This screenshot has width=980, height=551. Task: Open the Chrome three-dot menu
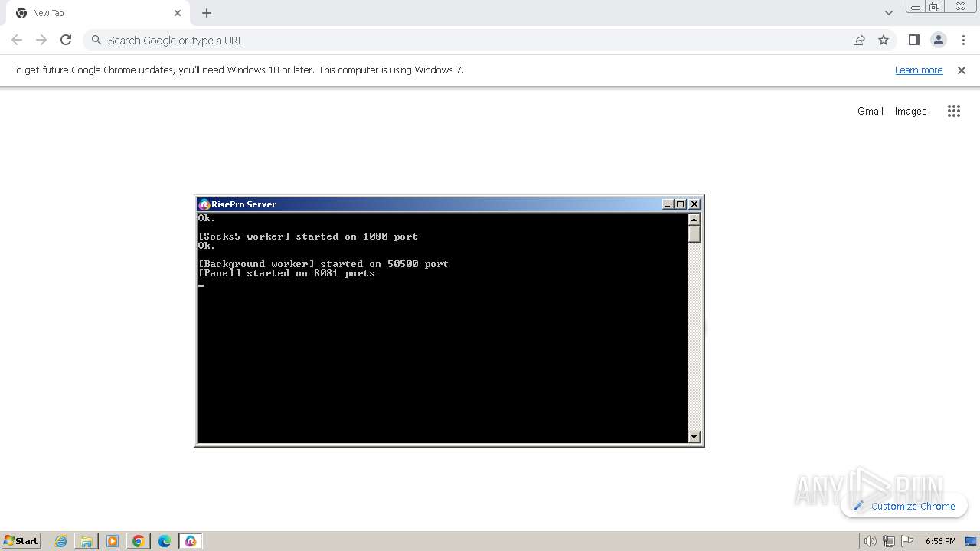[963, 40]
